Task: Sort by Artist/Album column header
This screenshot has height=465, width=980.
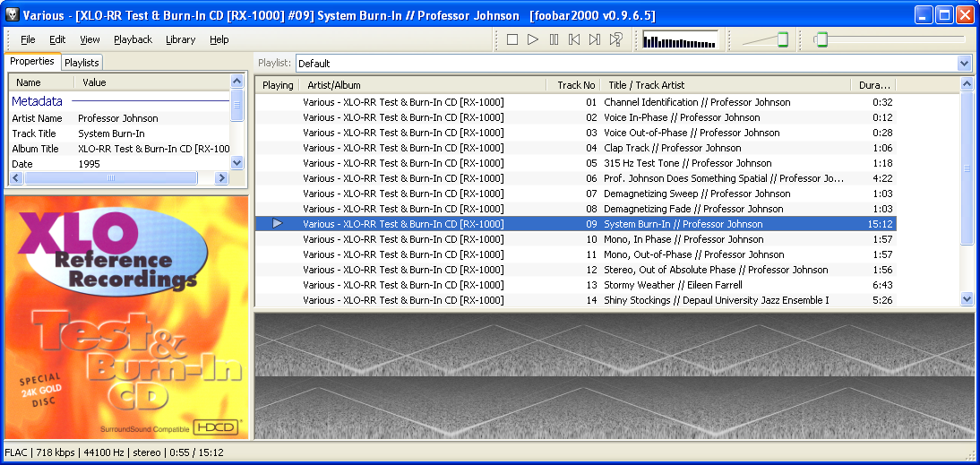Action: point(423,85)
